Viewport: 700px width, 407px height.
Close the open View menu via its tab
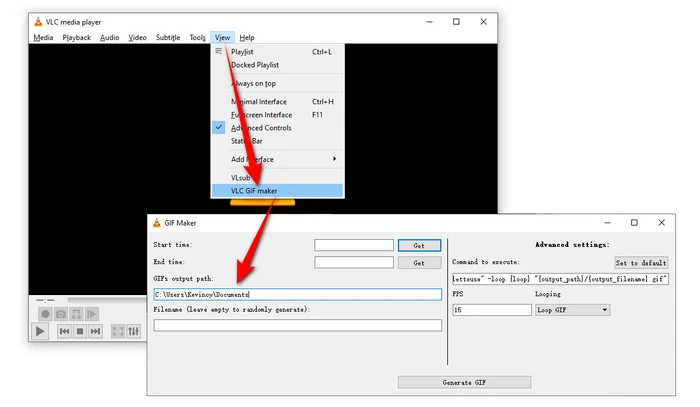click(222, 37)
